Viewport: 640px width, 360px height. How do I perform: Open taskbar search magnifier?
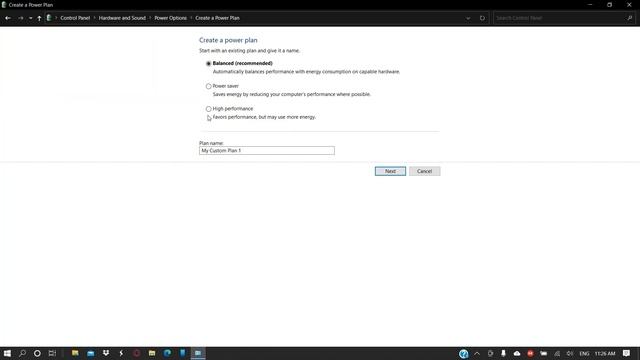(22, 353)
